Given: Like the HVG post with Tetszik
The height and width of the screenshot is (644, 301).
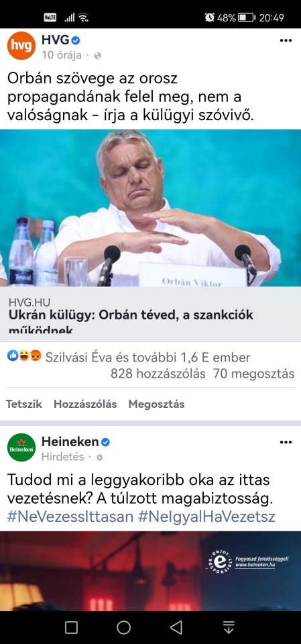Looking at the screenshot, I should click(x=24, y=404).
